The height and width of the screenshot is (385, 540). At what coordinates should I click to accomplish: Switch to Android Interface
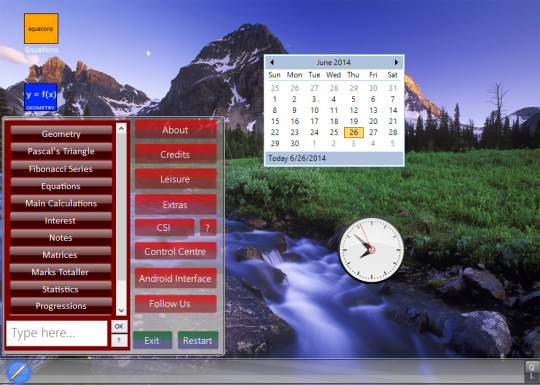tap(175, 278)
